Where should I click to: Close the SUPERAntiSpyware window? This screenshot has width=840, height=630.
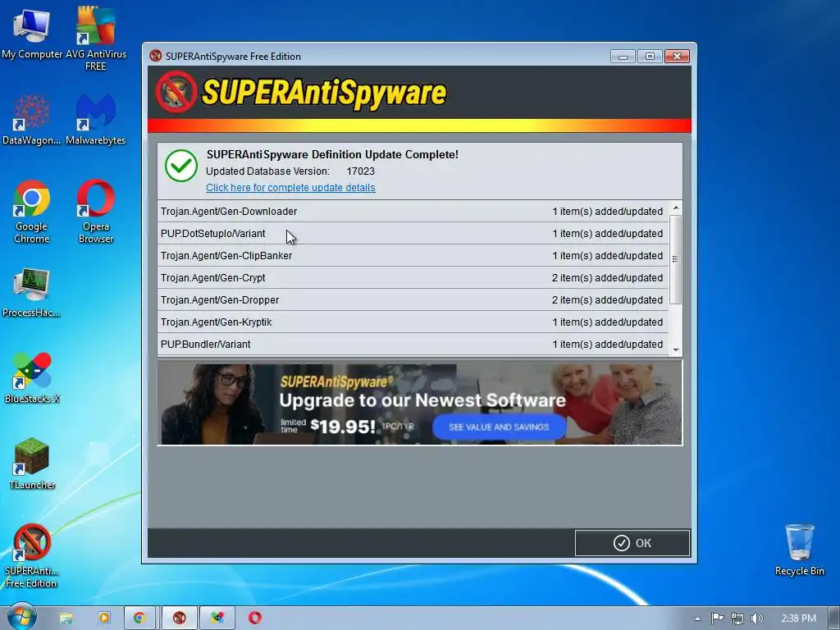(677, 57)
